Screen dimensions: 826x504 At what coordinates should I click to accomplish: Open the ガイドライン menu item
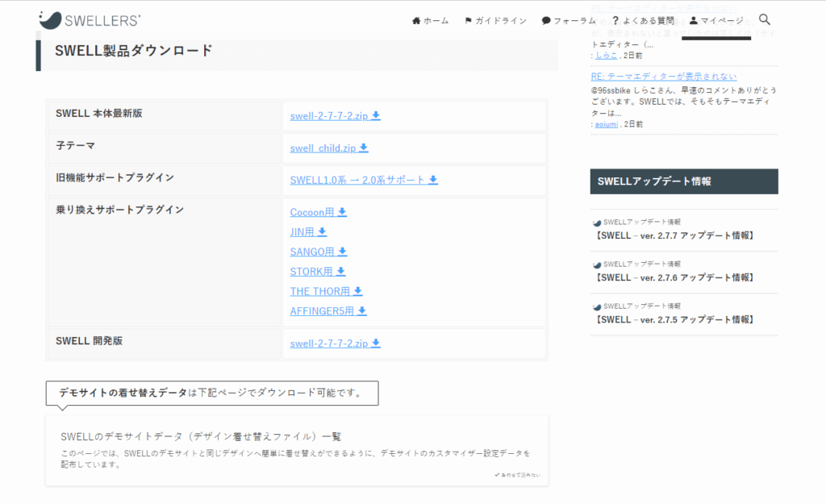click(495, 20)
